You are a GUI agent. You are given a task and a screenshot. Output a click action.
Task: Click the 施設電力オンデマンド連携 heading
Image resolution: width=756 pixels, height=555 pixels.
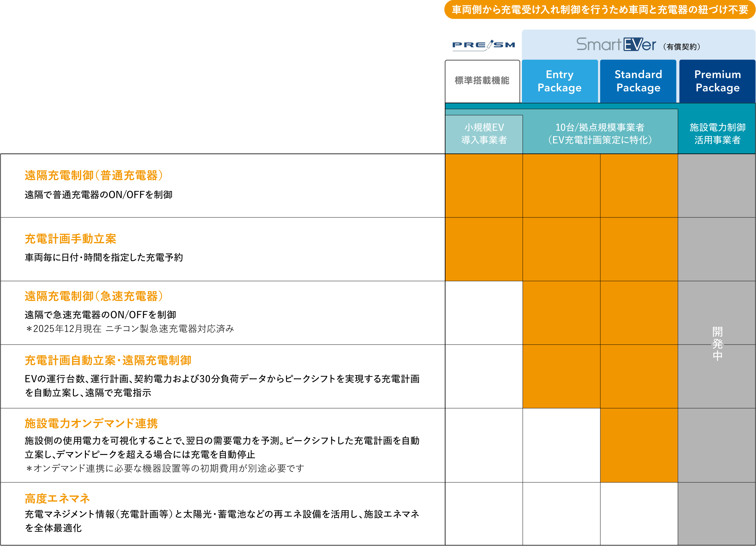(x=91, y=423)
